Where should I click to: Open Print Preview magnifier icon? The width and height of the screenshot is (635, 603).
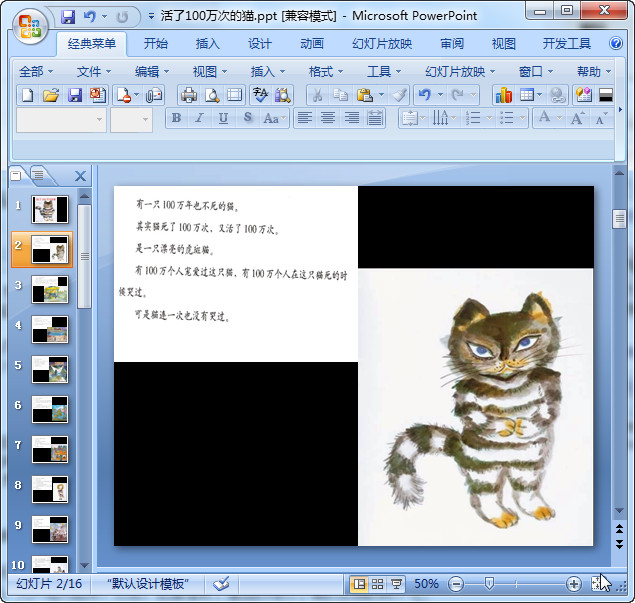point(212,95)
